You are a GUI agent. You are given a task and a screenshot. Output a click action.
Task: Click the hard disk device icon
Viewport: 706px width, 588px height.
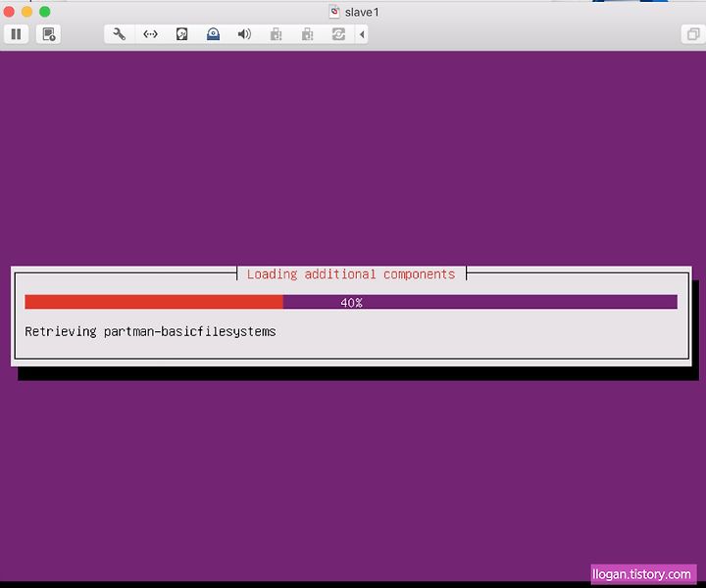182,34
